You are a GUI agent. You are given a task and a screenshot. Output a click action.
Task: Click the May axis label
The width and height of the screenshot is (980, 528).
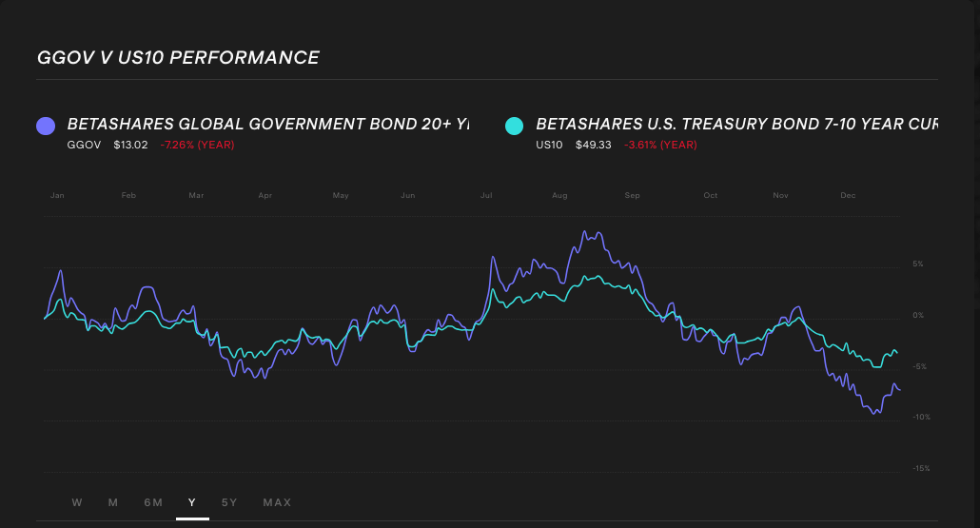point(341,196)
